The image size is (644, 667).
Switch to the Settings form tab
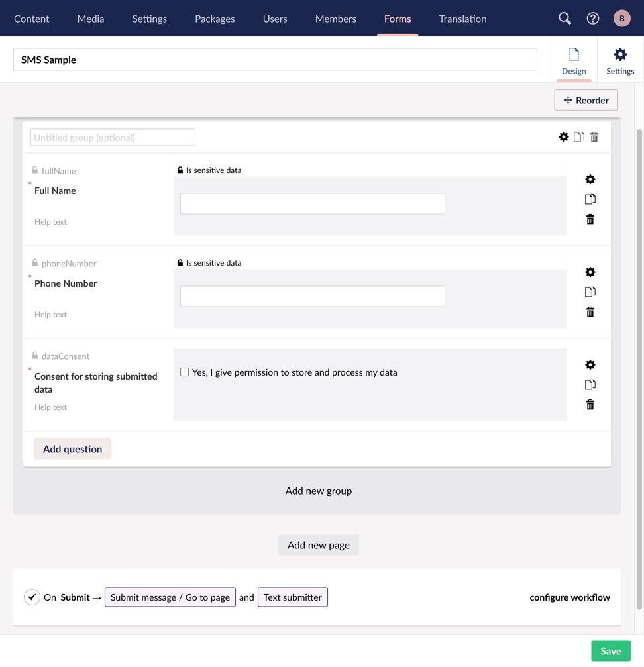pos(619,60)
